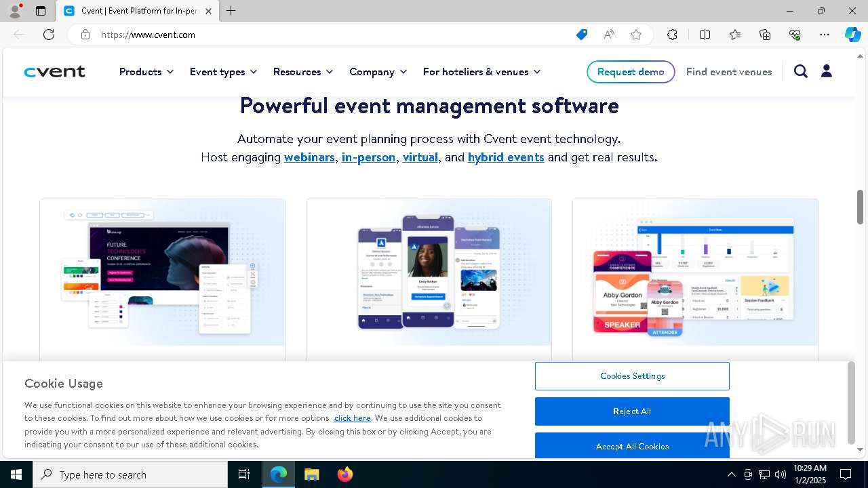This screenshot has width=868, height=488.
Task: Open the Cvent site search icon
Action: [x=801, y=71]
